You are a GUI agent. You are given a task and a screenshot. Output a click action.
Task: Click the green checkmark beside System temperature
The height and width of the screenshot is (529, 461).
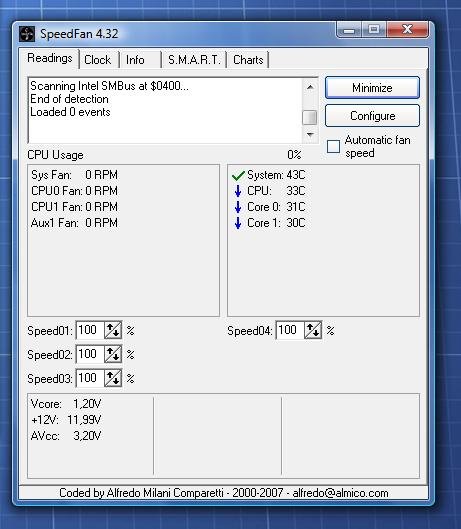pyautogui.click(x=238, y=175)
